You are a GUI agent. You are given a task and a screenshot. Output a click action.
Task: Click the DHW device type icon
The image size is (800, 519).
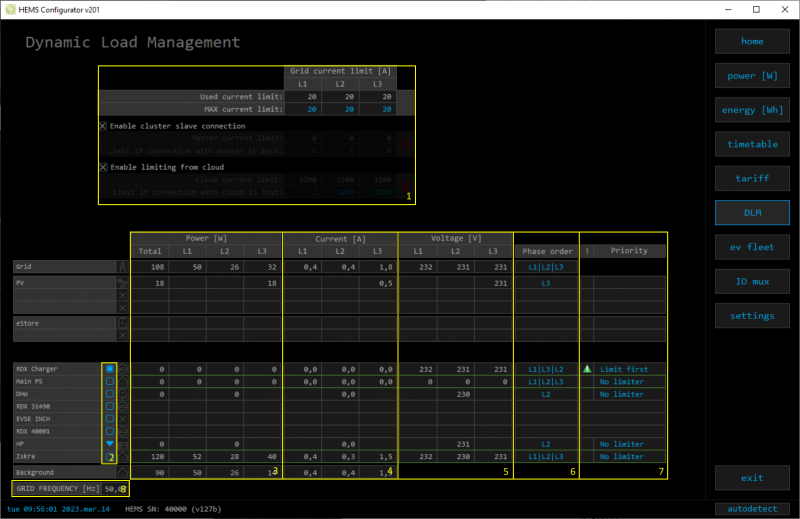point(123,394)
